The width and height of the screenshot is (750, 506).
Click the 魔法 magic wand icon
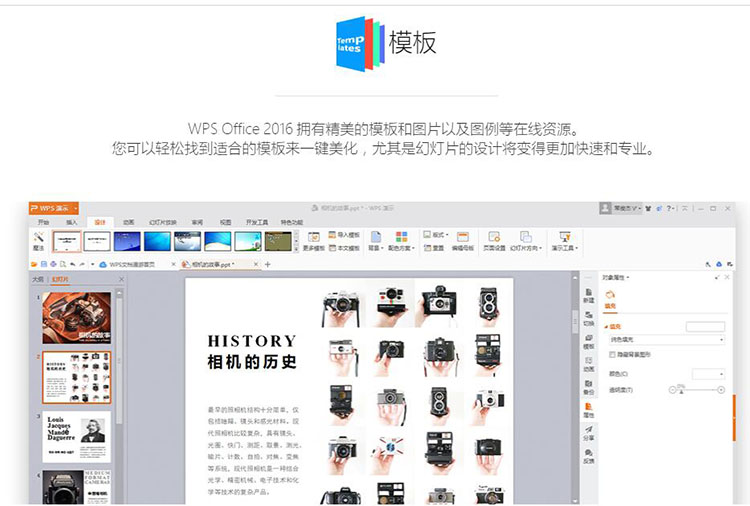point(39,240)
